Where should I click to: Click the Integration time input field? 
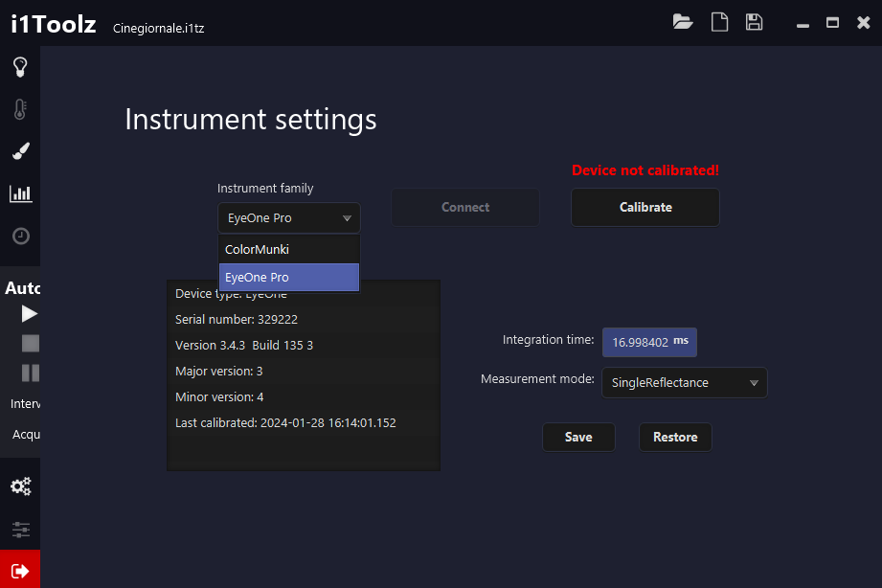642,342
